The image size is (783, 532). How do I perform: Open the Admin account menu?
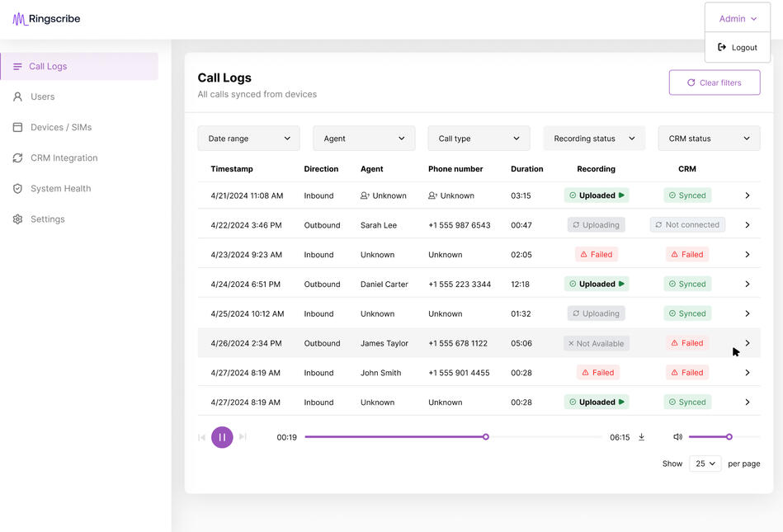737,19
